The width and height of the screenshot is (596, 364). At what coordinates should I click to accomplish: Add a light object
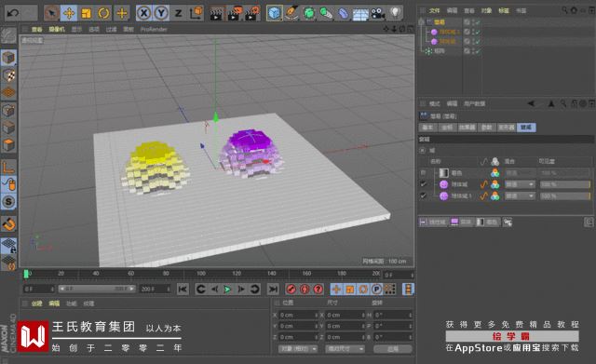point(395,13)
